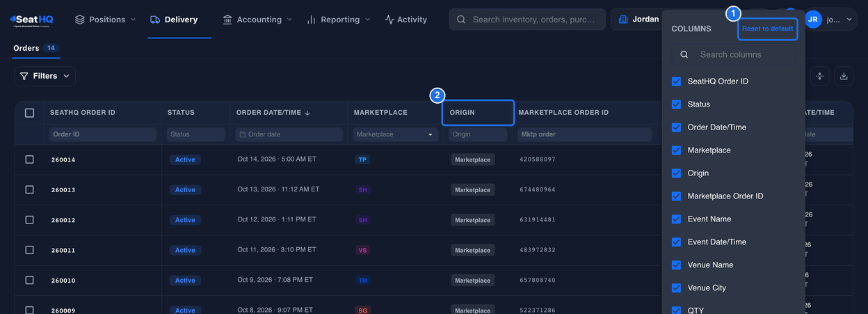868x314 pixels.
Task: Toggle the Marketplace Order ID column checkbox
Action: pyautogui.click(x=676, y=196)
